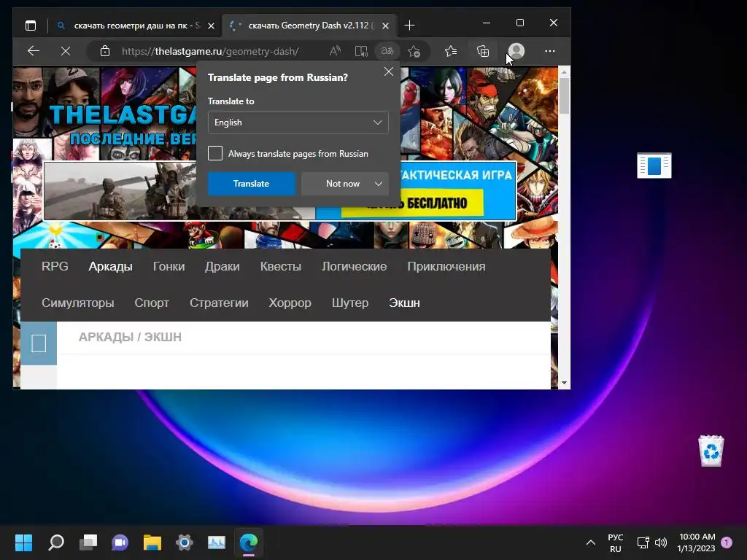The width and height of the screenshot is (747, 560).
Task: Click the Microsoft Edge taskbar icon
Action: (249, 542)
